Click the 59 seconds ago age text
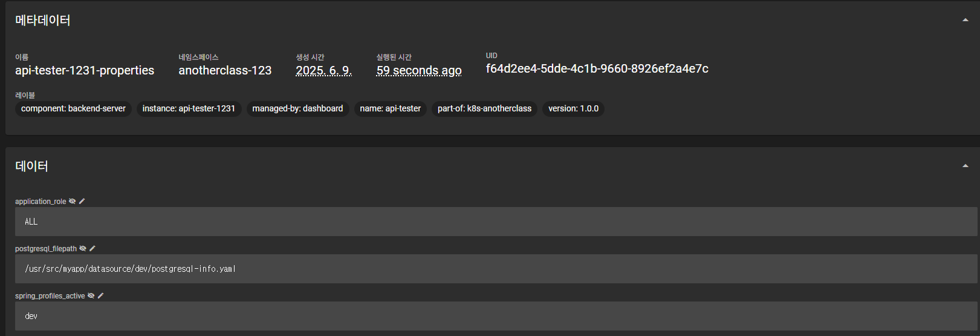The height and width of the screenshot is (336, 980). pyautogui.click(x=418, y=71)
